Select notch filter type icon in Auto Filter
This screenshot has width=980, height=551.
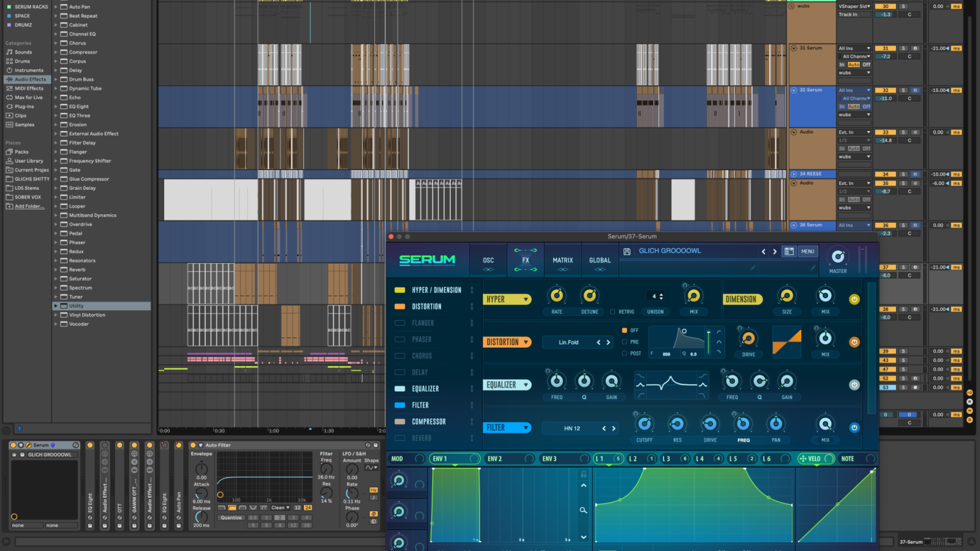[253, 508]
